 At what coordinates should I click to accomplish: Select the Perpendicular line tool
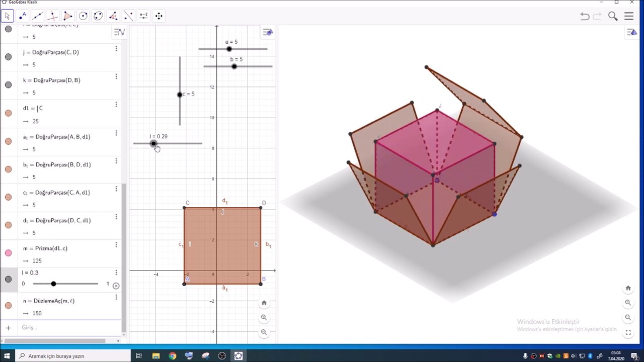(x=52, y=16)
